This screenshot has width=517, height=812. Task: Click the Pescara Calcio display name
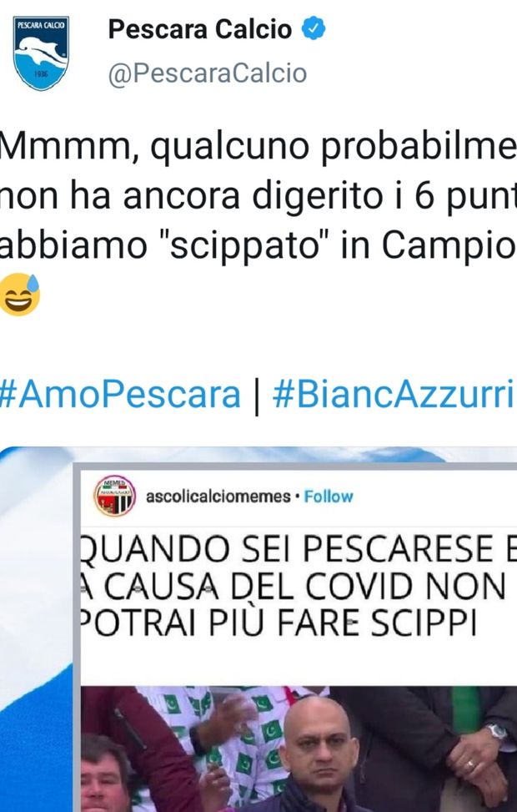click(200, 29)
